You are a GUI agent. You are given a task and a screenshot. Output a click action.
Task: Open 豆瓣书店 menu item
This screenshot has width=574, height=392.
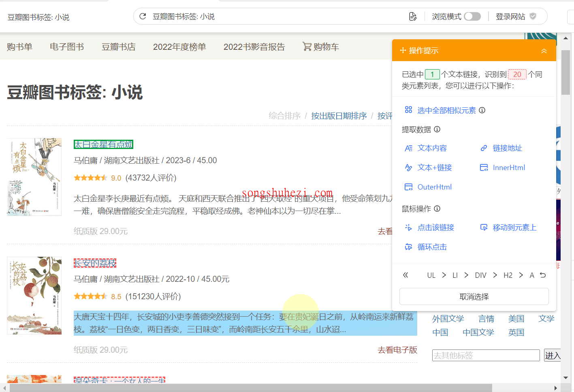[118, 47]
